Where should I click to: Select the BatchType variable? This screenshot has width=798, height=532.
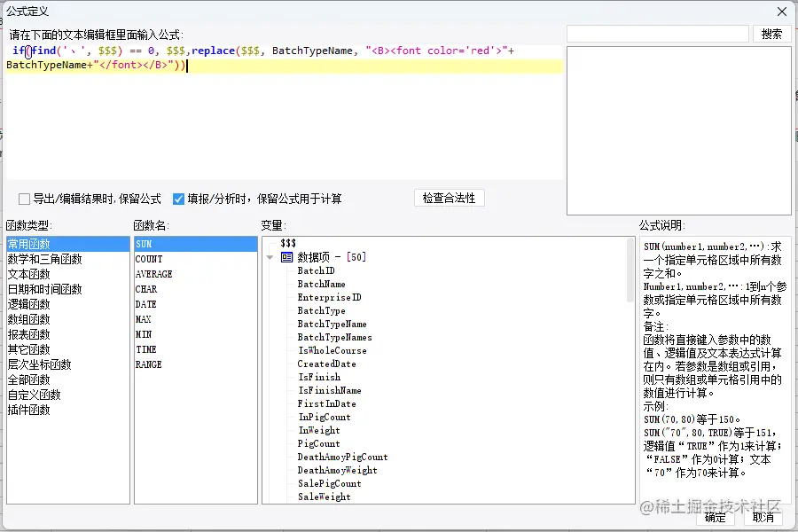coord(321,310)
